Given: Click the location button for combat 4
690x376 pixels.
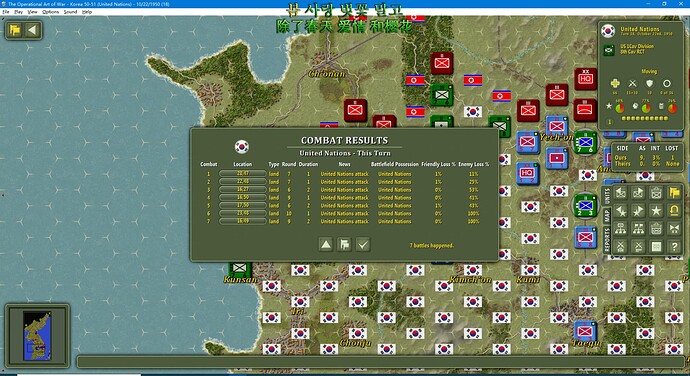Looking at the screenshot, I should tap(243, 197).
